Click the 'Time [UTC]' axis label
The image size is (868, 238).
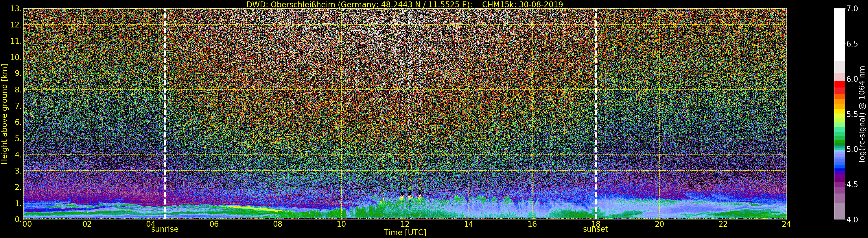[x=405, y=233]
